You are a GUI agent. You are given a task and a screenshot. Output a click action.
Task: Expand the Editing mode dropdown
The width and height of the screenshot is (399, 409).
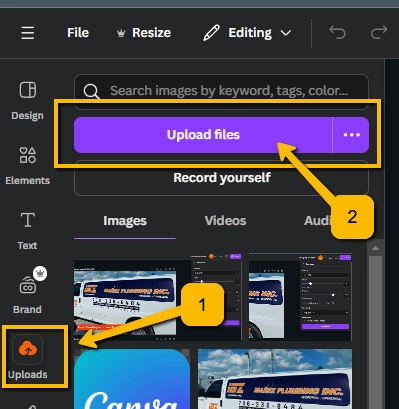(x=247, y=33)
